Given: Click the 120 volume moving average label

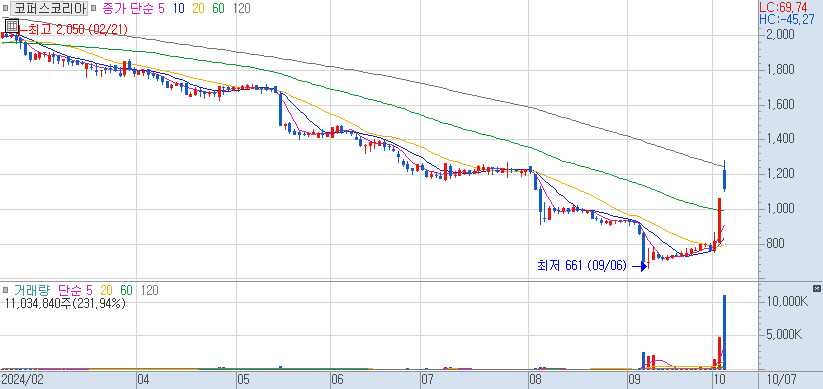Looking at the screenshot, I should click(x=149, y=290).
